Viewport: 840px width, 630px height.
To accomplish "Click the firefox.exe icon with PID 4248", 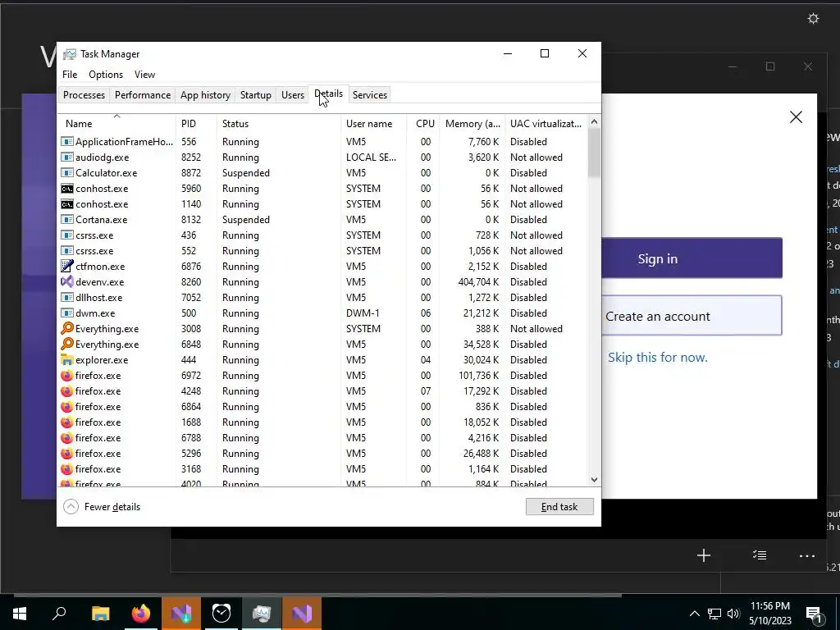I will 67,391.
